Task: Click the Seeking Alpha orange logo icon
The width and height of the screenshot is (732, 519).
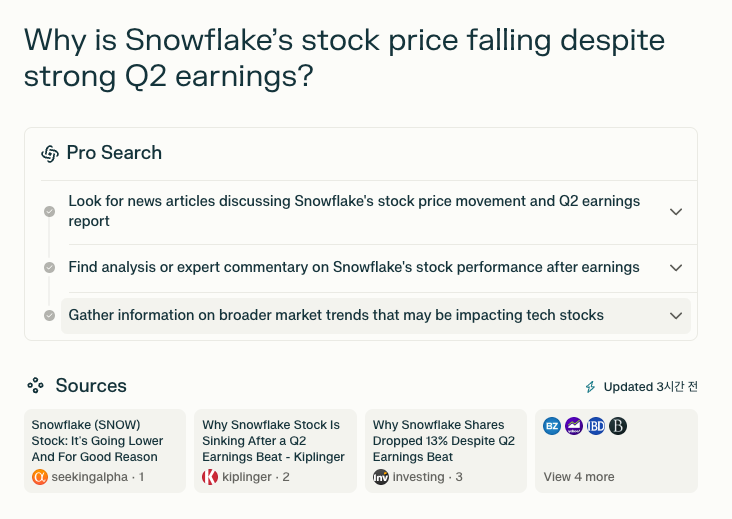Action: (40, 477)
